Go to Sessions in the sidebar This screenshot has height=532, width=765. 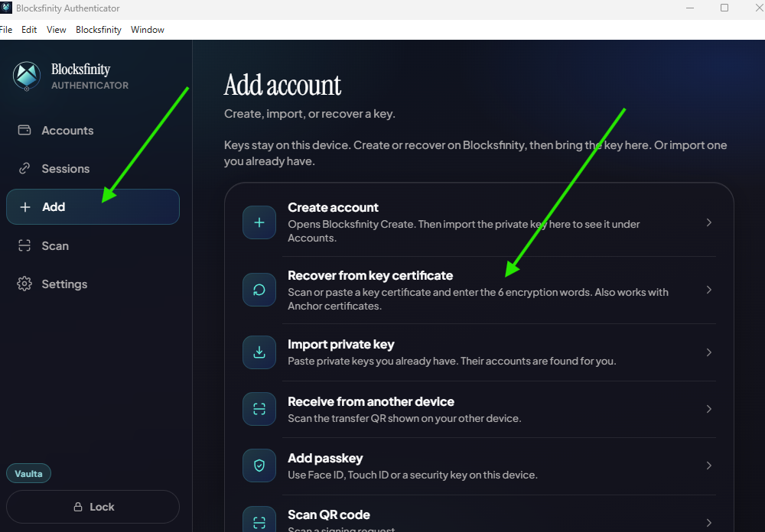click(x=93, y=169)
